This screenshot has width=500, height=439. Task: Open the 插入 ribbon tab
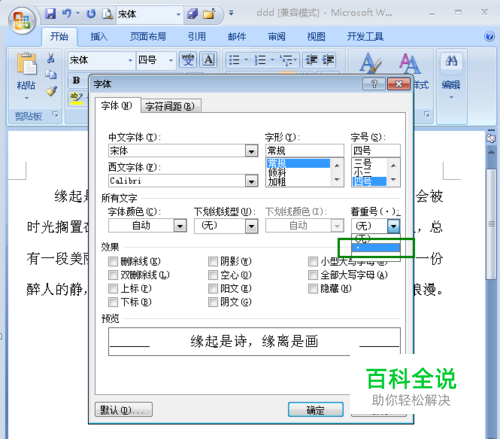tap(99, 37)
